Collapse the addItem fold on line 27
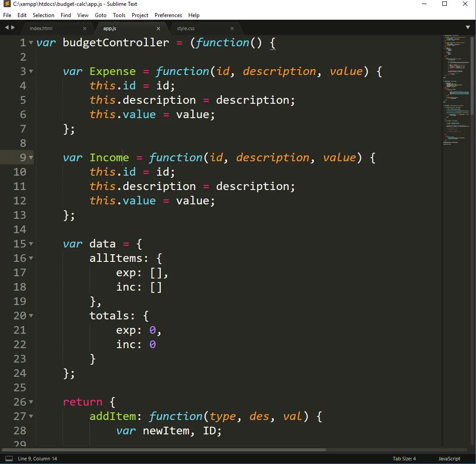The image size is (476, 464). pos(31,416)
